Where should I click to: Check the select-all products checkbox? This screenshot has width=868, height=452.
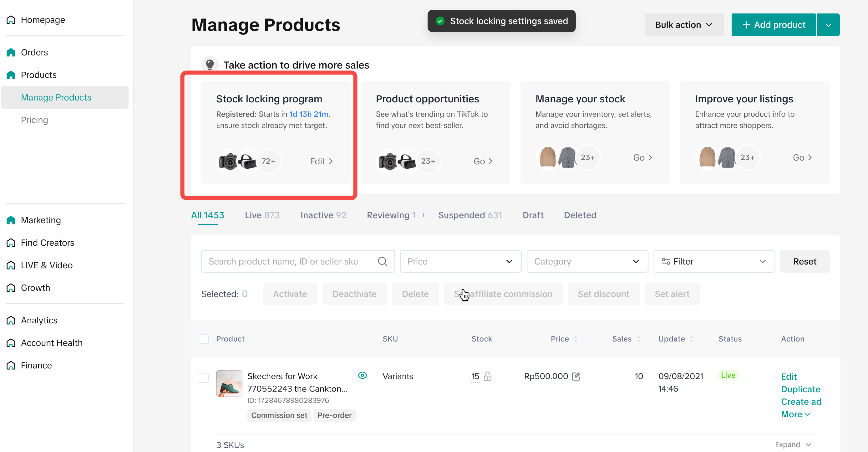[x=204, y=339]
